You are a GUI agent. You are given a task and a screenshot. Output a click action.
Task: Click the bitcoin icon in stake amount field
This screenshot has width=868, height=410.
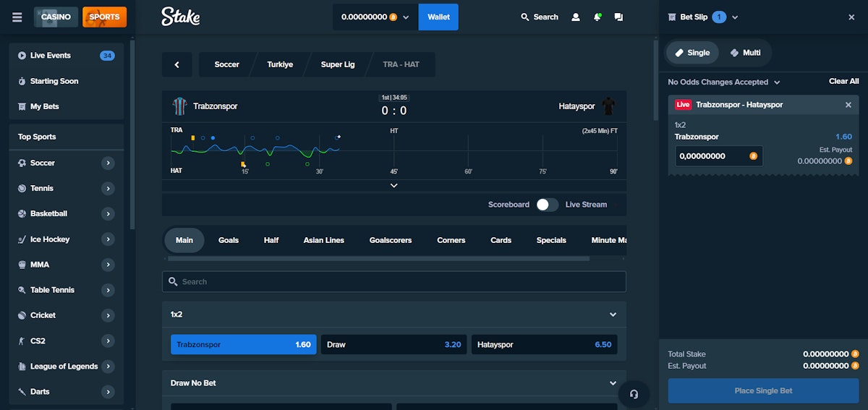click(753, 155)
